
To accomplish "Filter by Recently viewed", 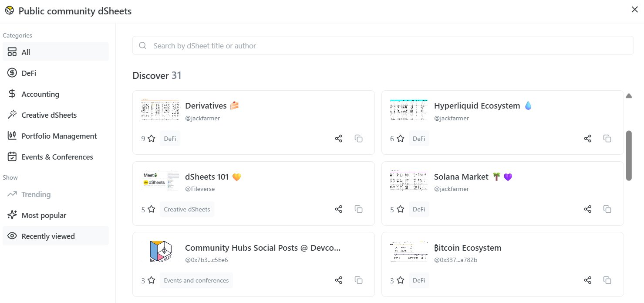I will (48, 236).
